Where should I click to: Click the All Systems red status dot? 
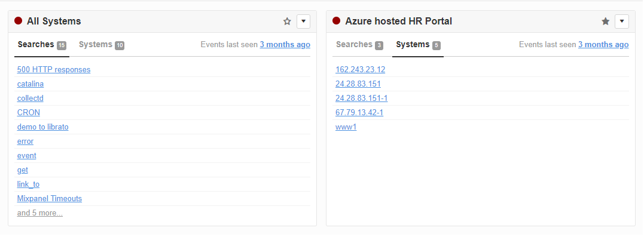(x=18, y=21)
